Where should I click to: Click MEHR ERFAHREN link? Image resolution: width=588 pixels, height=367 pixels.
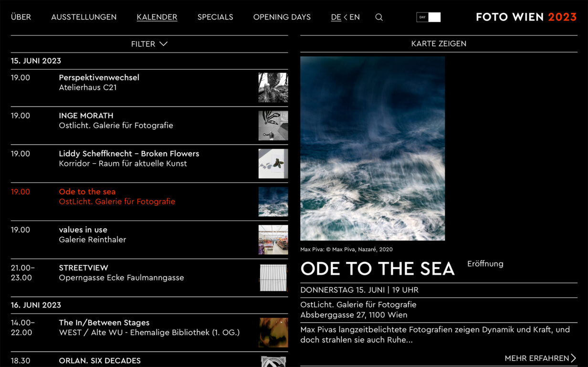[x=541, y=358]
